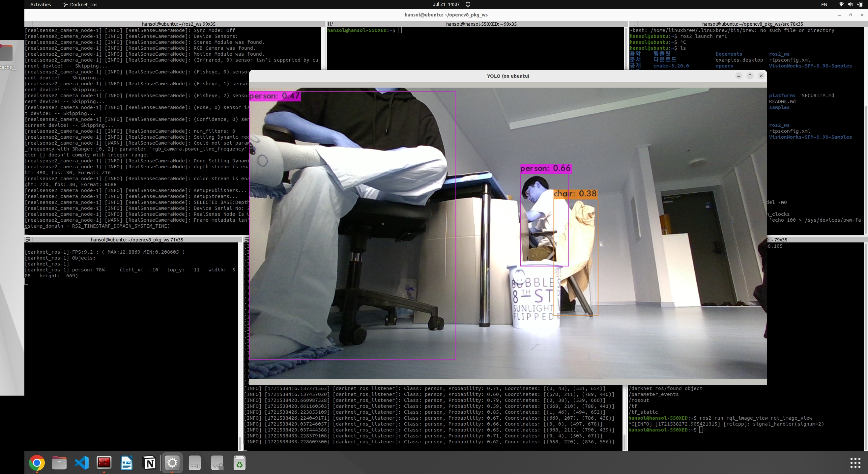868x474 pixels.
Task: Open the Files manager dock icon
Action: coord(59,463)
